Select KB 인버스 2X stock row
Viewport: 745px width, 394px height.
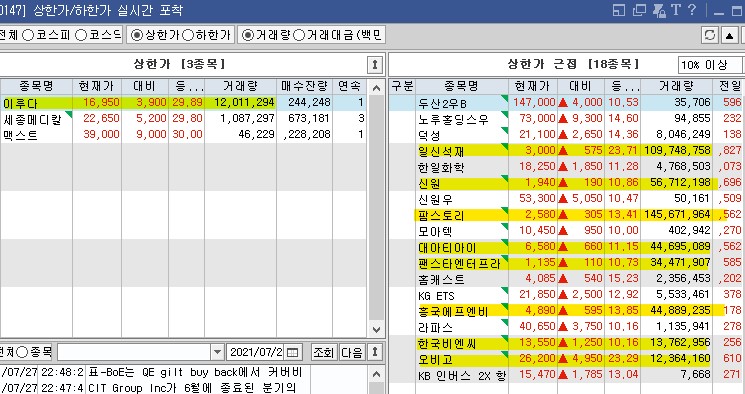(x=567, y=375)
